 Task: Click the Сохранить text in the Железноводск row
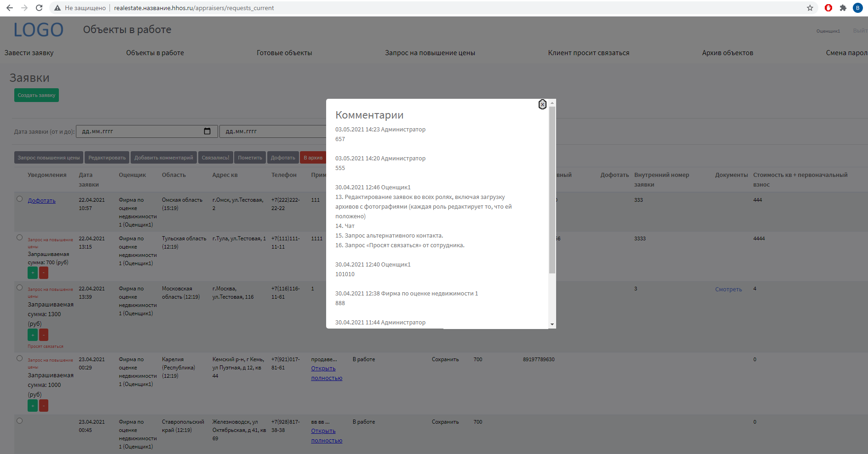point(445,422)
